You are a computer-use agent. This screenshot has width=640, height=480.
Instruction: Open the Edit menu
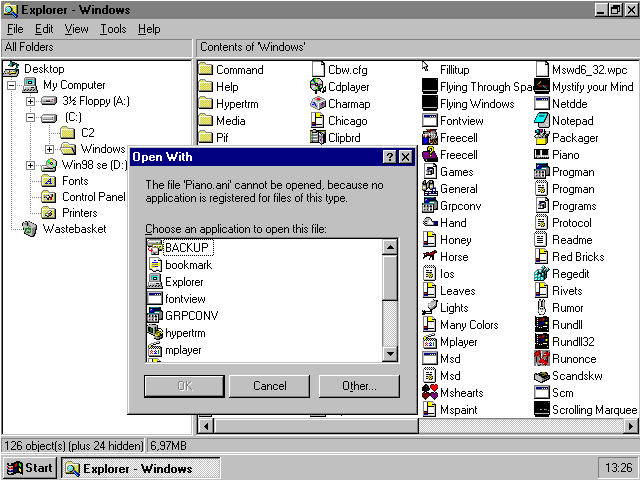point(44,29)
